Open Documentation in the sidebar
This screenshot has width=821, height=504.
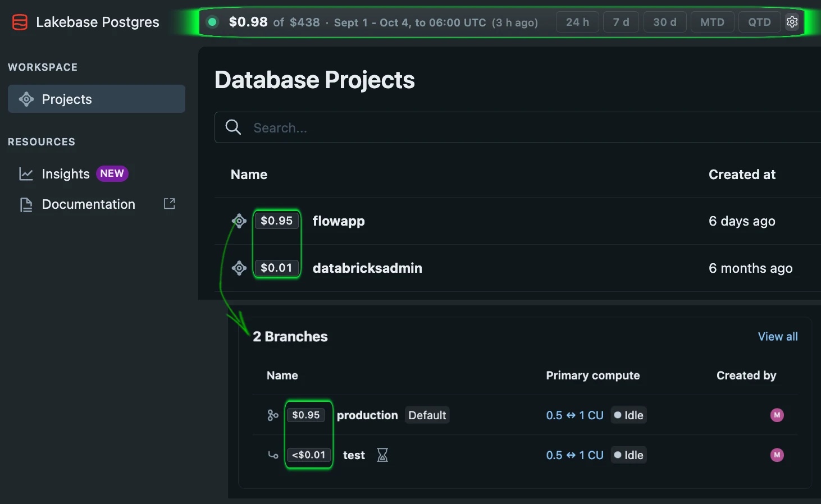point(89,204)
